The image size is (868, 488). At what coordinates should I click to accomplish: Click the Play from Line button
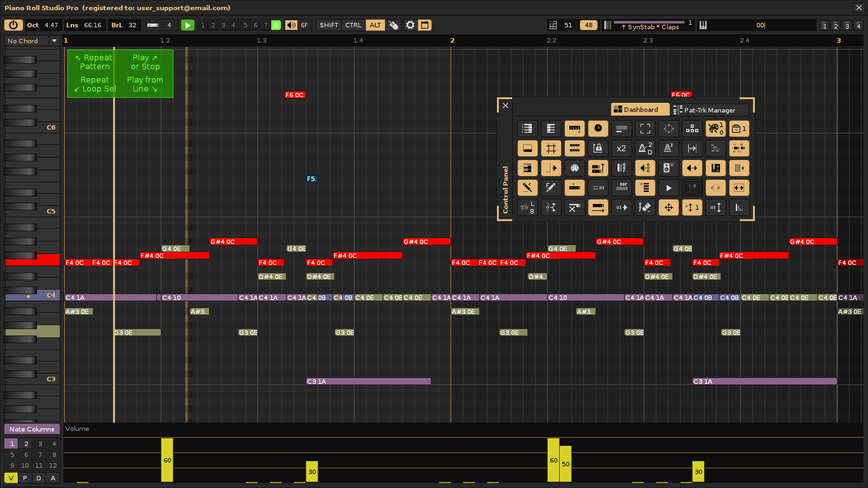click(146, 85)
